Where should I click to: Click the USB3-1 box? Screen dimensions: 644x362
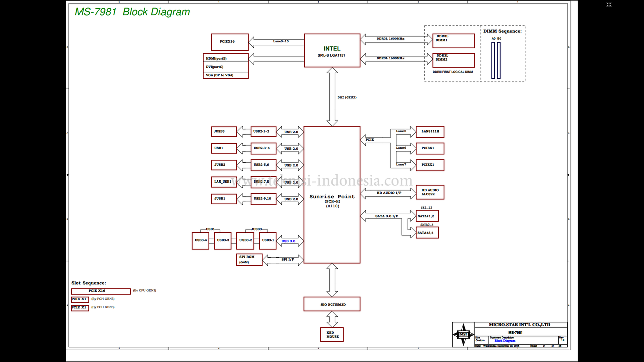coord(268,240)
